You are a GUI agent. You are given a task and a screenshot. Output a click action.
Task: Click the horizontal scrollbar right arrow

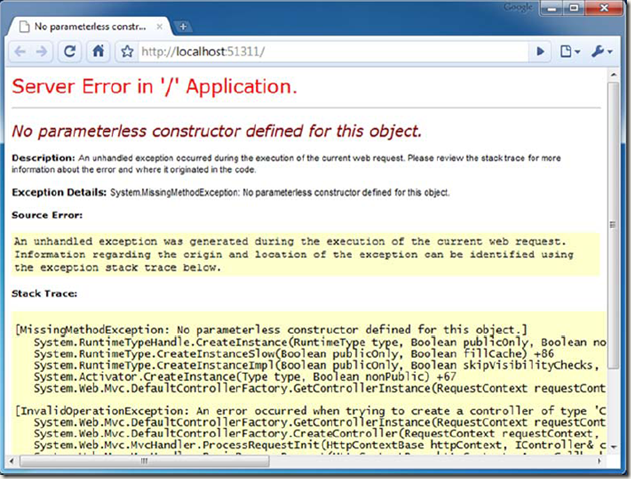[600, 461]
